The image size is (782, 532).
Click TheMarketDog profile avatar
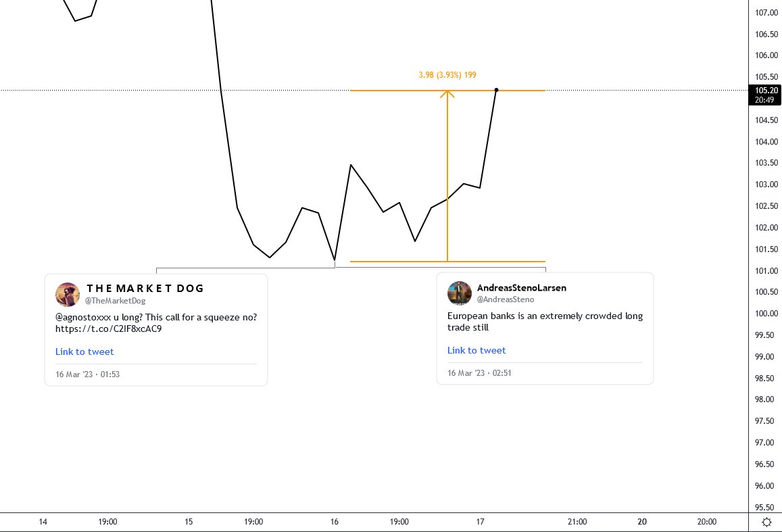[x=67, y=294]
